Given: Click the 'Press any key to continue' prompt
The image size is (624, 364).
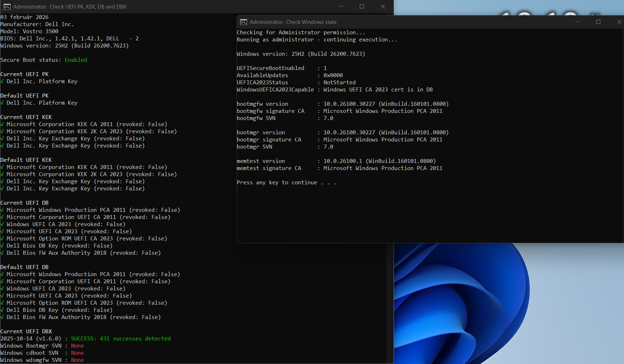Looking at the screenshot, I should [x=286, y=183].
